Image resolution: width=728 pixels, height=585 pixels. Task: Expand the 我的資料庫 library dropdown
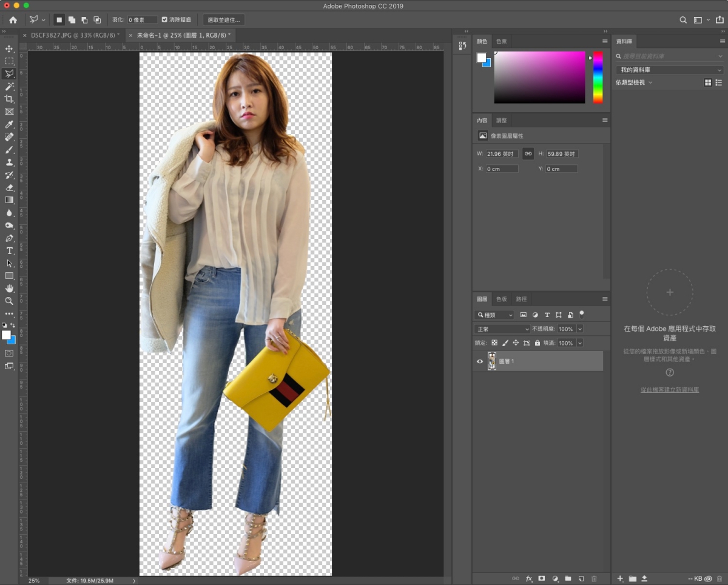click(669, 70)
